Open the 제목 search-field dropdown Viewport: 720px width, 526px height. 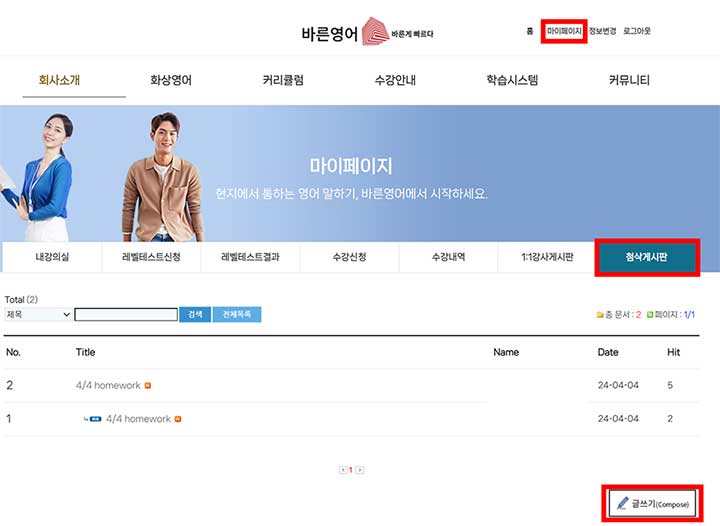[x=38, y=314]
